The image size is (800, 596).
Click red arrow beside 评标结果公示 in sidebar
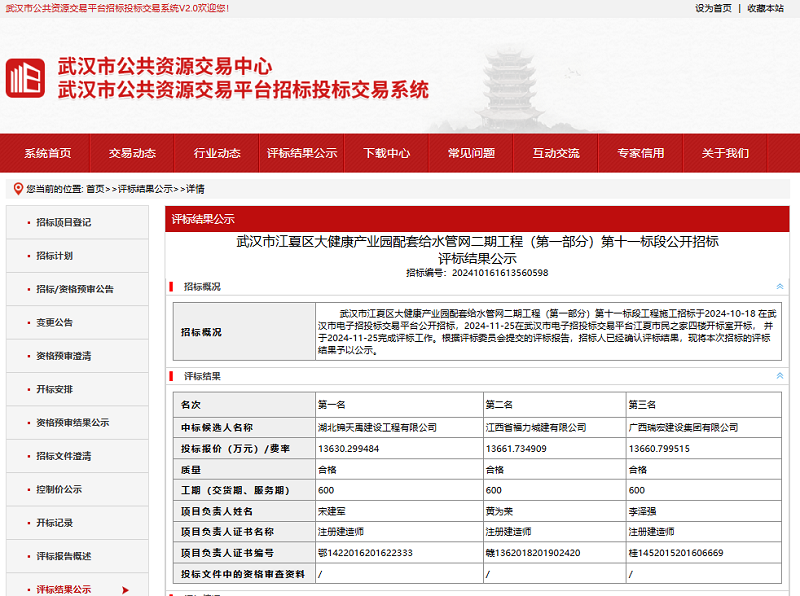(x=125, y=589)
